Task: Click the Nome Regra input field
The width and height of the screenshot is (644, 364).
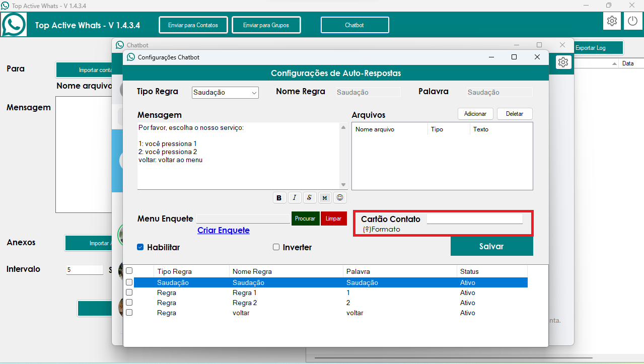Action: pyautogui.click(x=368, y=92)
